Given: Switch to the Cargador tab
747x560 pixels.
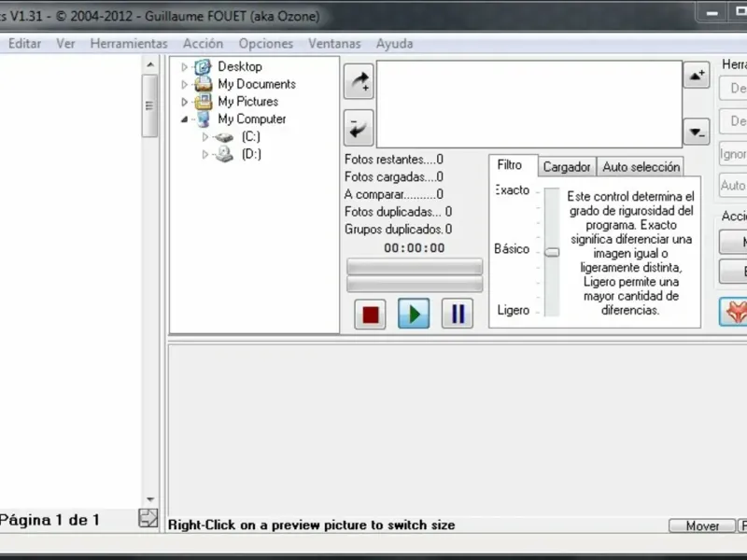Looking at the screenshot, I should point(567,167).
